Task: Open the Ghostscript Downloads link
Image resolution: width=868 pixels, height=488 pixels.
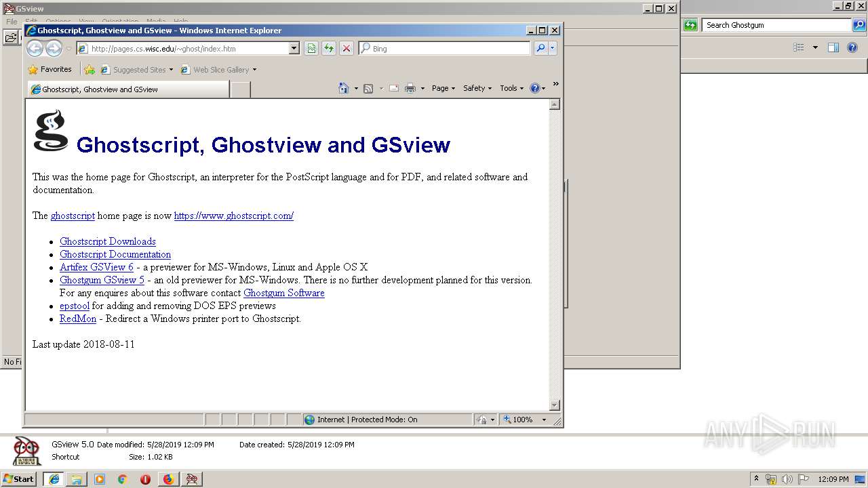Action: (x=108, y=241)
